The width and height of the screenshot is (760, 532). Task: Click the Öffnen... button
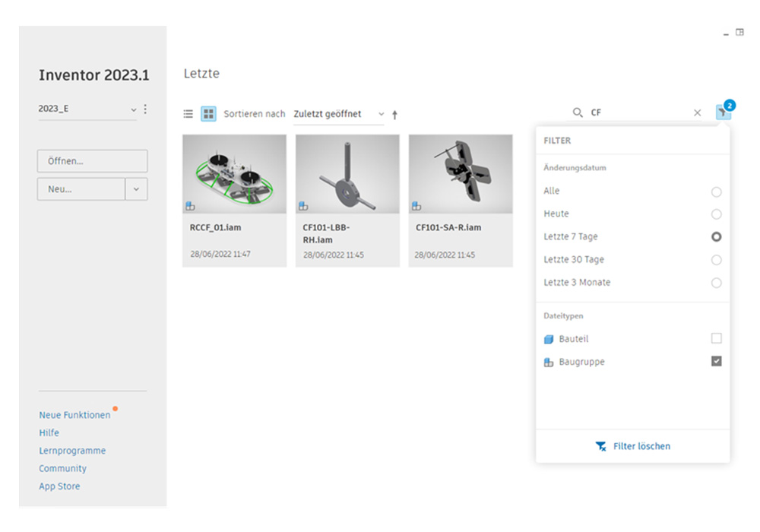click(x=92, y=160)
